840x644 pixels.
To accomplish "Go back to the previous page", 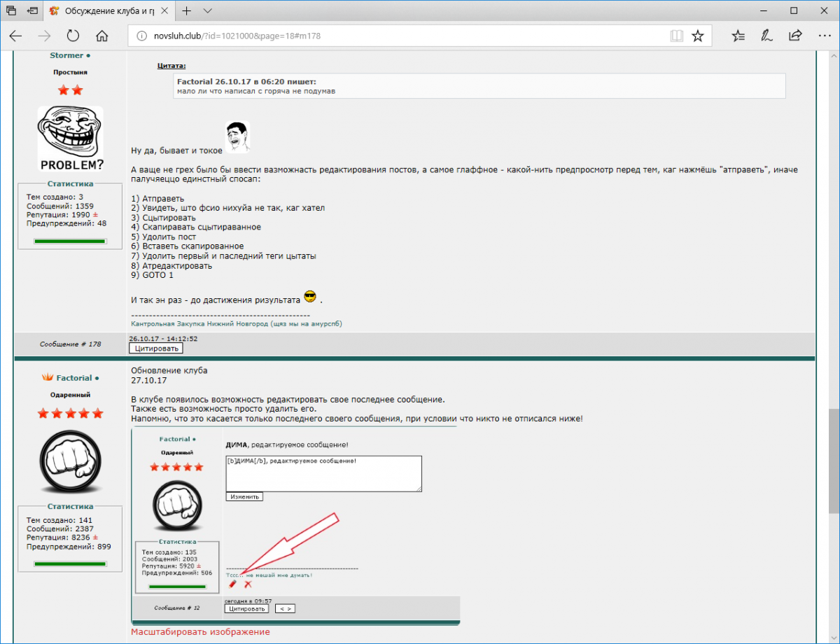I will [15, 36].
